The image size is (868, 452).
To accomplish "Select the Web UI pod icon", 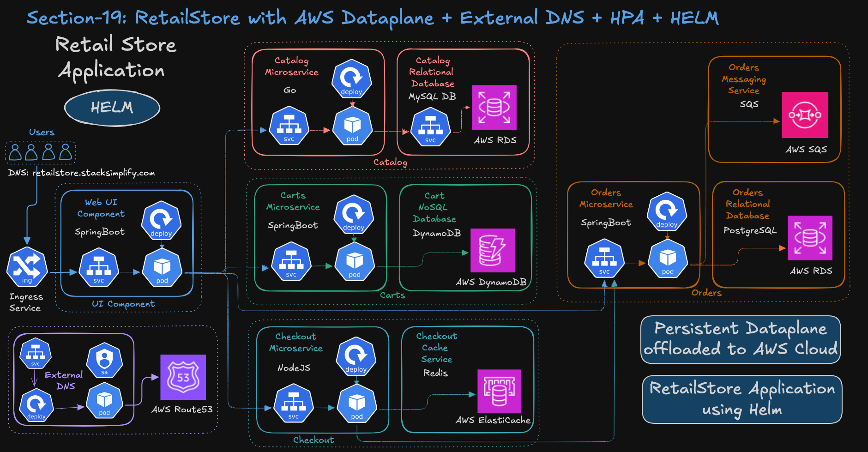I will click(161, 268).
